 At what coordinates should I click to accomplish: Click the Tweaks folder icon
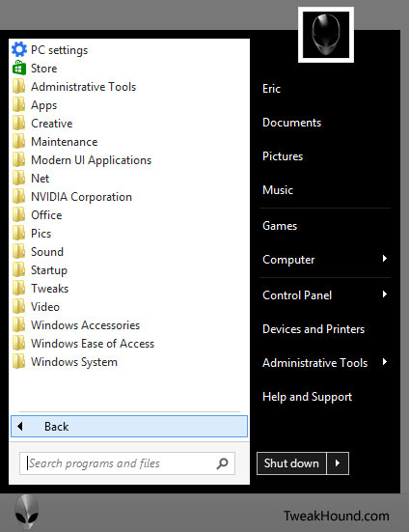point(18,288)
